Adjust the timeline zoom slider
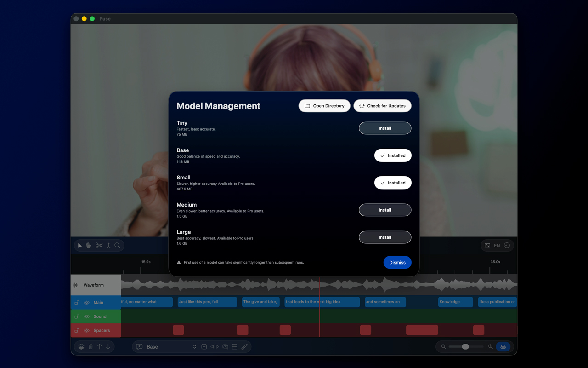The height and width of the screenshot is (368, 588). pos(465,347)
